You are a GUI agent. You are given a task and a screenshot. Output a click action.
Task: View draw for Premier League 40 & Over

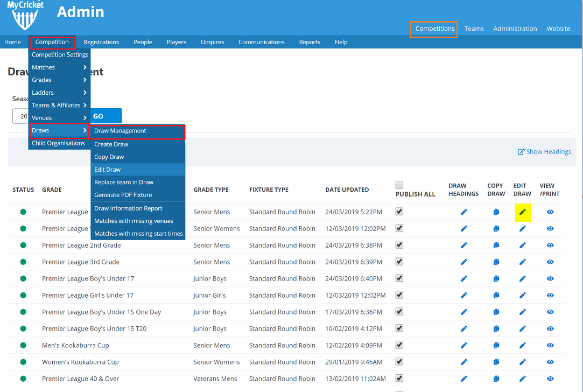(x=550, y=379)
